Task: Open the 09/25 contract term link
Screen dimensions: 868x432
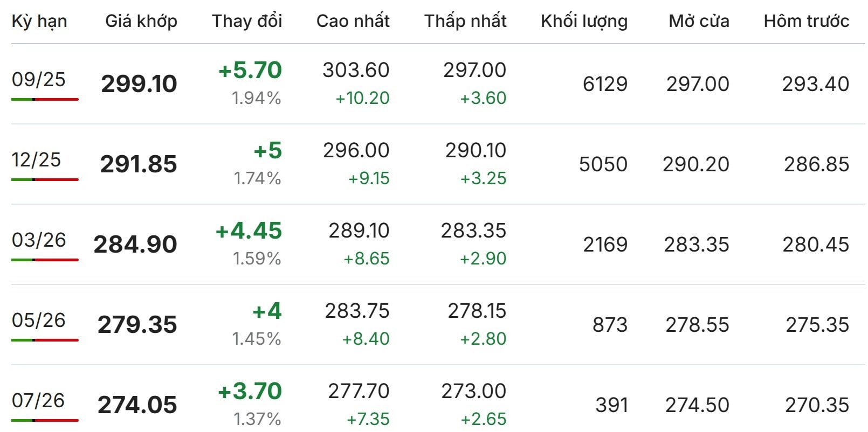Action: point(38,80)
